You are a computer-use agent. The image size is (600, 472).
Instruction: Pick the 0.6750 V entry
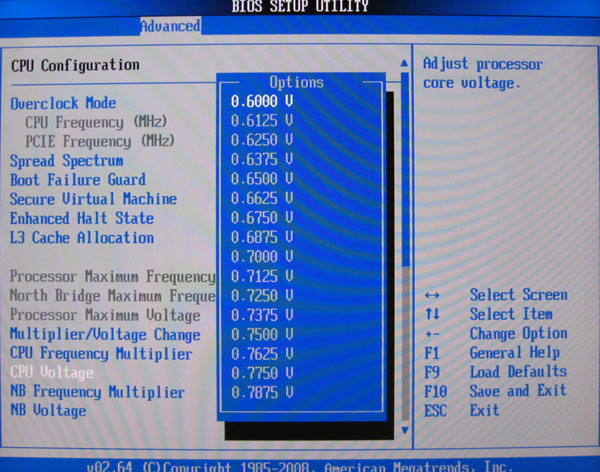[262, 218]
